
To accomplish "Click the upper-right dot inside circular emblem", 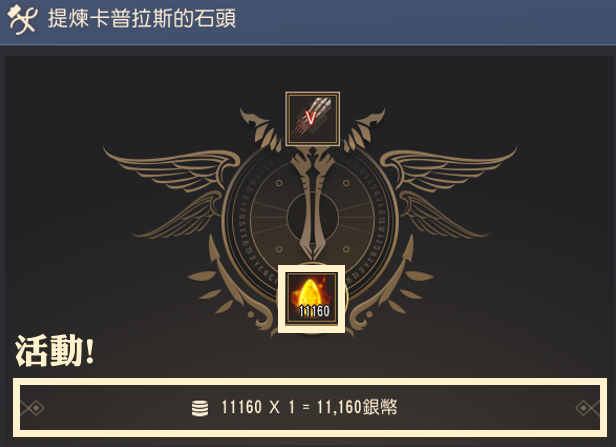I will pyautogui.click(x=346, y=183).
